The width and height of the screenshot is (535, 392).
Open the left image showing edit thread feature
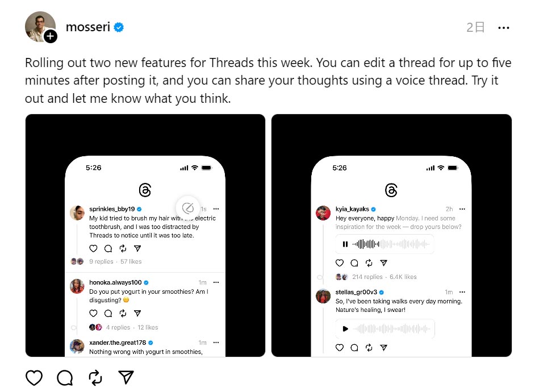[145, 235]
